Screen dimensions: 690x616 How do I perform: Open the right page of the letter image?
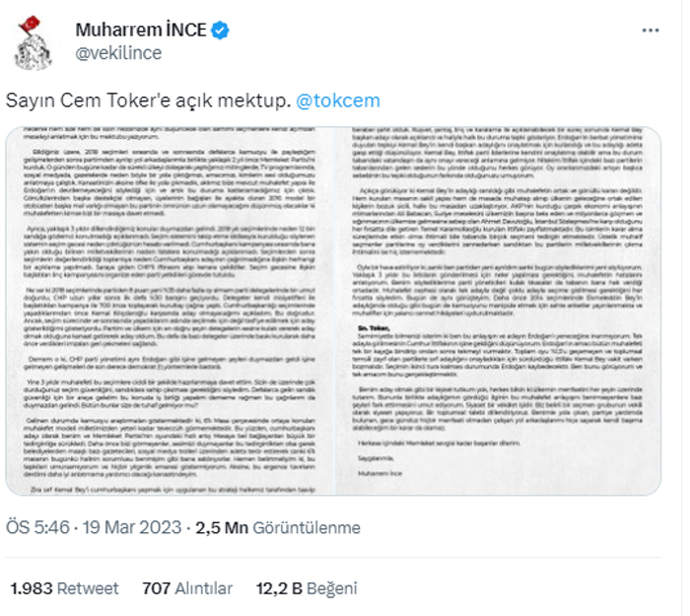point(498,310)
